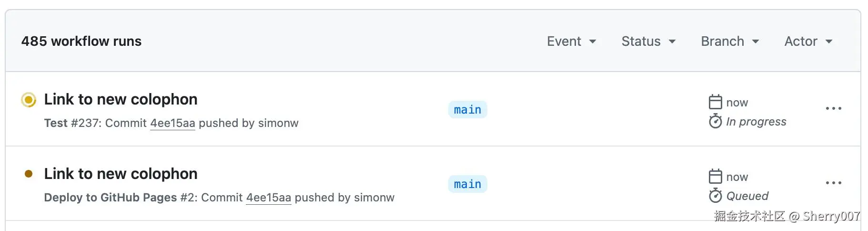
Task: Open the Actor filter dropdown
Action: click(x=808, y=42)
